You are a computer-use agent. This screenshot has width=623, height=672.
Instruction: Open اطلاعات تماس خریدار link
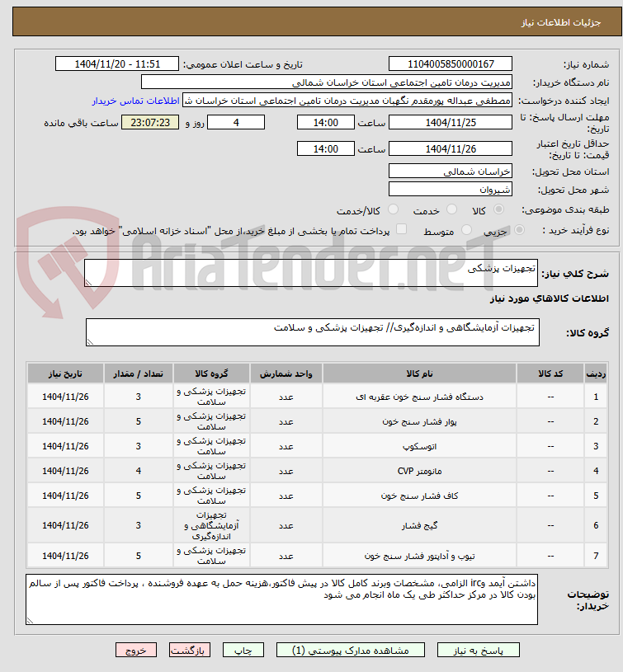point(135,101)
